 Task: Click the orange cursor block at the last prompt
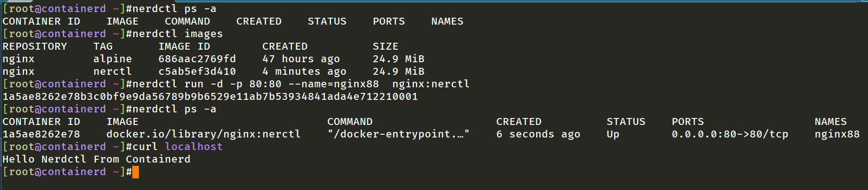136,172
